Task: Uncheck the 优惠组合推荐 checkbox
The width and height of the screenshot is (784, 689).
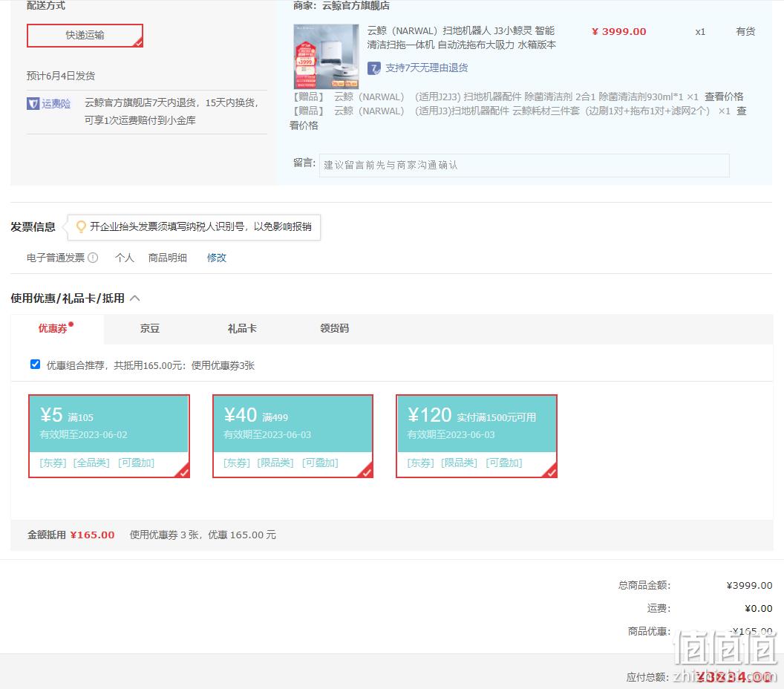Action: (35, 364)
